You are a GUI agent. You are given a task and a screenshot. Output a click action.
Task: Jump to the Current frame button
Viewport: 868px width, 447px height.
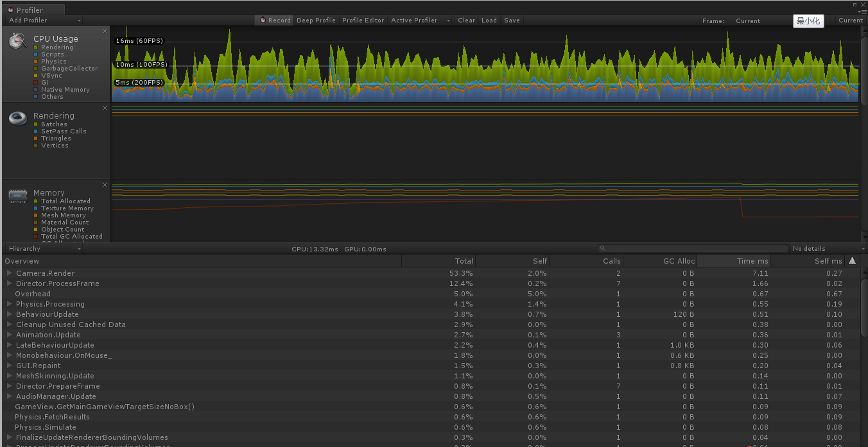click(x=851, y=20)
